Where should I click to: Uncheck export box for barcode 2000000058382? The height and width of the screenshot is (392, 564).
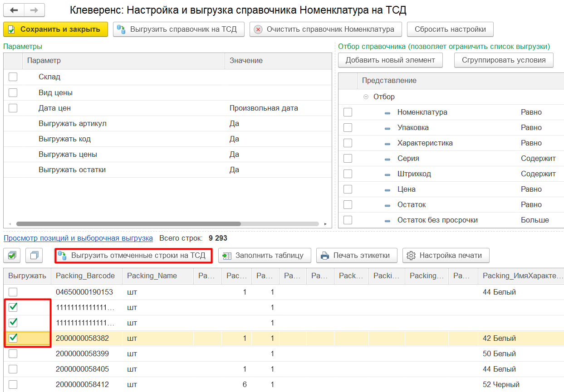tap(13, 338)
